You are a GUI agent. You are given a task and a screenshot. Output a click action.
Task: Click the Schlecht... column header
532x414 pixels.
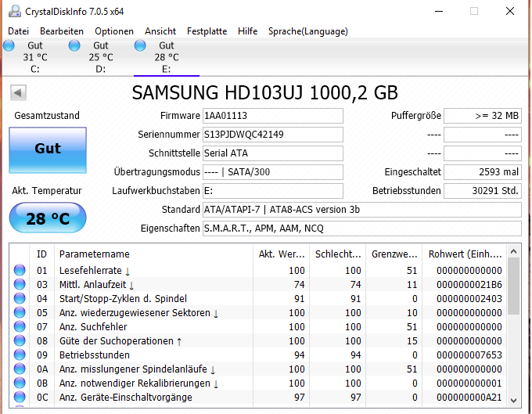pos(338,254)
